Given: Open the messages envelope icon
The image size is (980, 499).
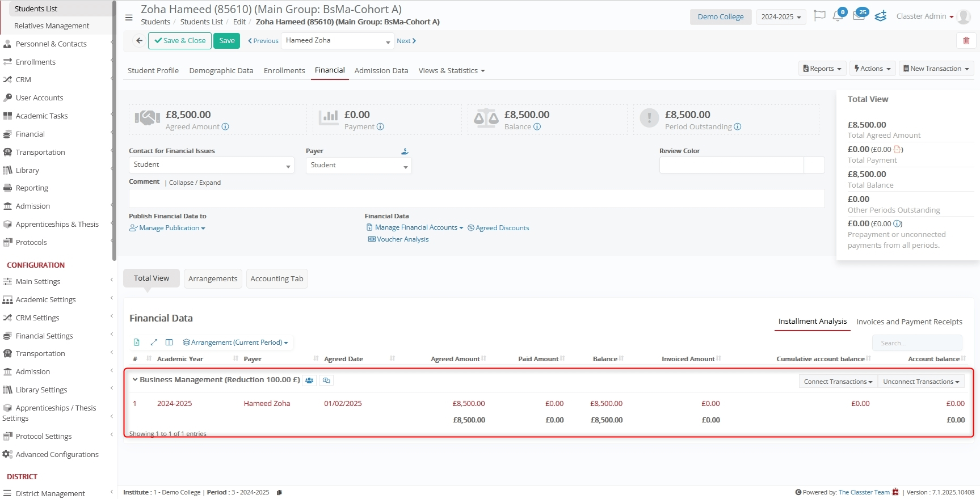Looking at the screenshot, I should (x=859, y=16).
